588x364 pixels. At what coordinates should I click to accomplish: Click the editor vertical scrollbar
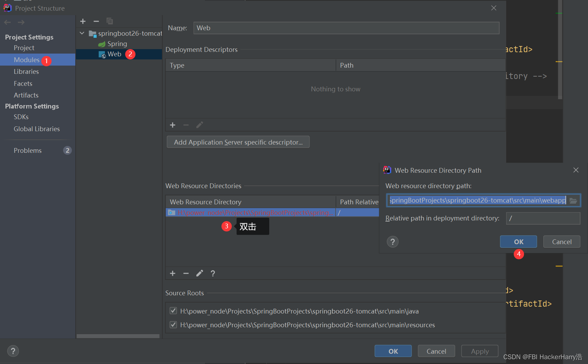tap(560, 50)
